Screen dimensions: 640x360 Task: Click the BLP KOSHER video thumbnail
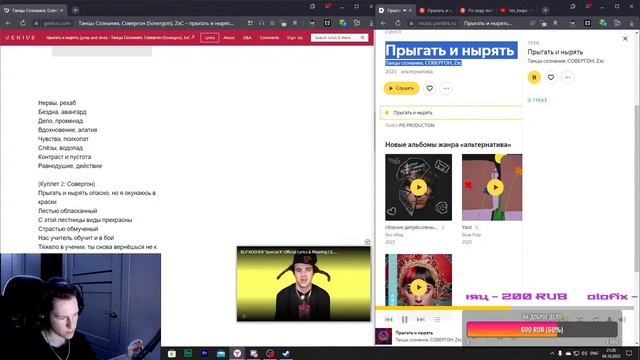coord(304,284)
